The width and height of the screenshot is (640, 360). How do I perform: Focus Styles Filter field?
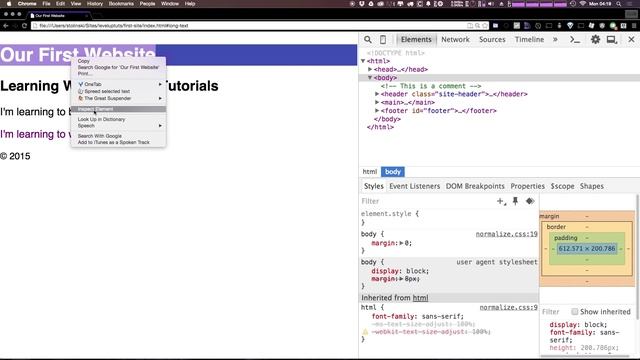[427, 201]
